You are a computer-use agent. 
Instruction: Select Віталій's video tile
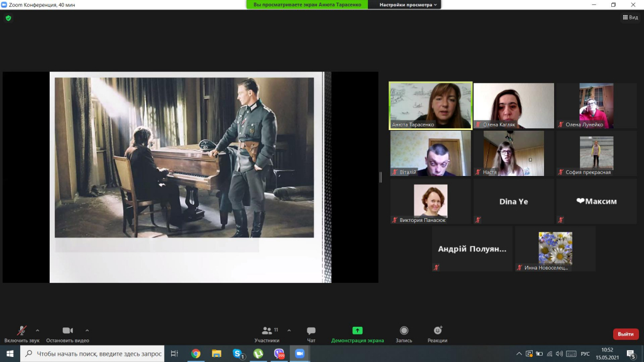click(x=430, y=153)
